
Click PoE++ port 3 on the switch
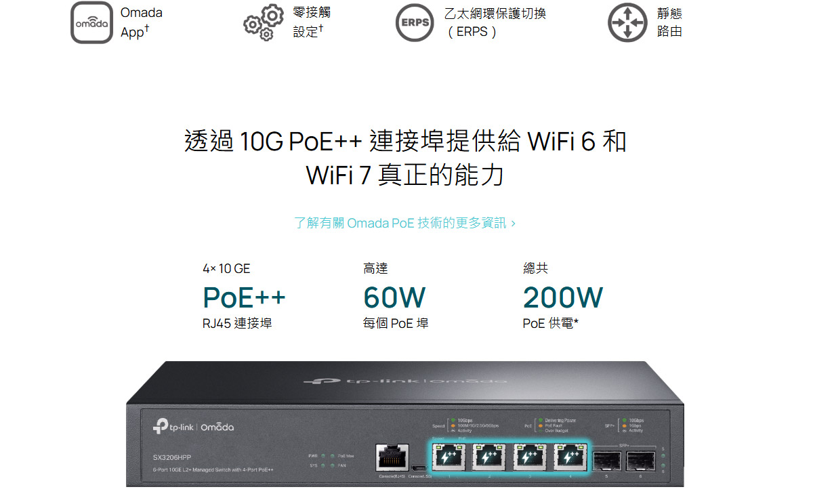tap(529, 457)
